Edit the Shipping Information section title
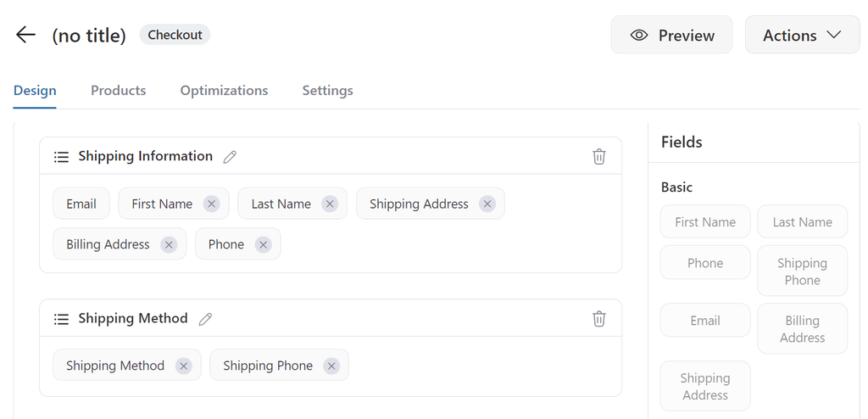The height and width of the screenshot is (419, 868). (230, 157)
